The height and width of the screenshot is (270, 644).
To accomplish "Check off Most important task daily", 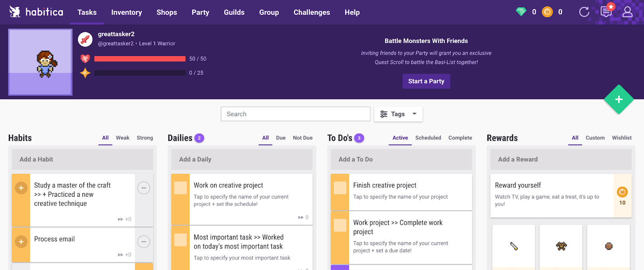I will (x=180, y=240).
